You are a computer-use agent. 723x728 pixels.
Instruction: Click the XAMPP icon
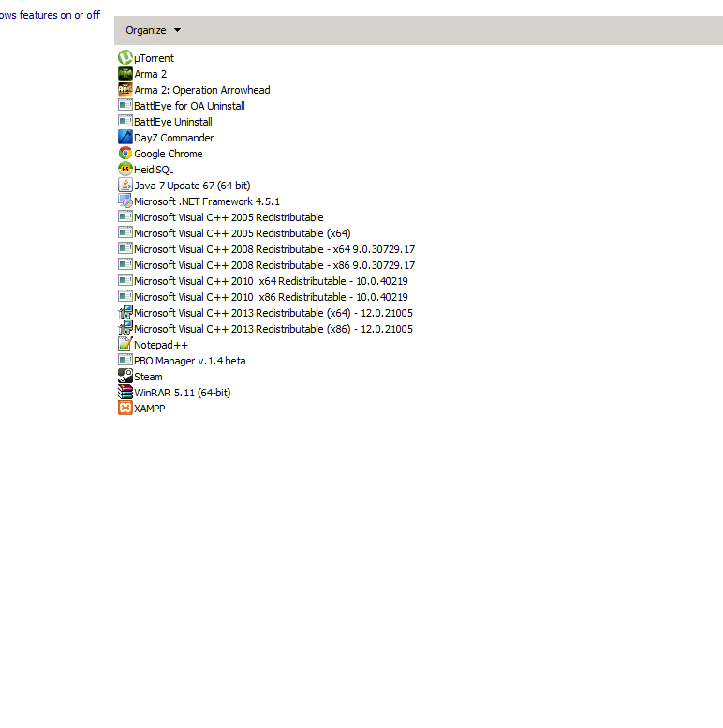(x=125, y=409)
